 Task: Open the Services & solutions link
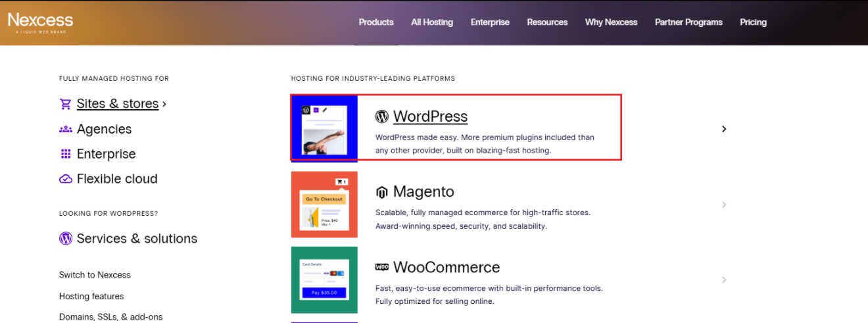click(137, 239)
